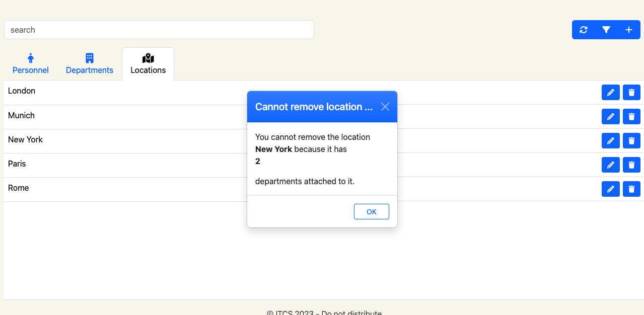
Task: Edit Munich using its pencil icon
Action: point(610,116)
